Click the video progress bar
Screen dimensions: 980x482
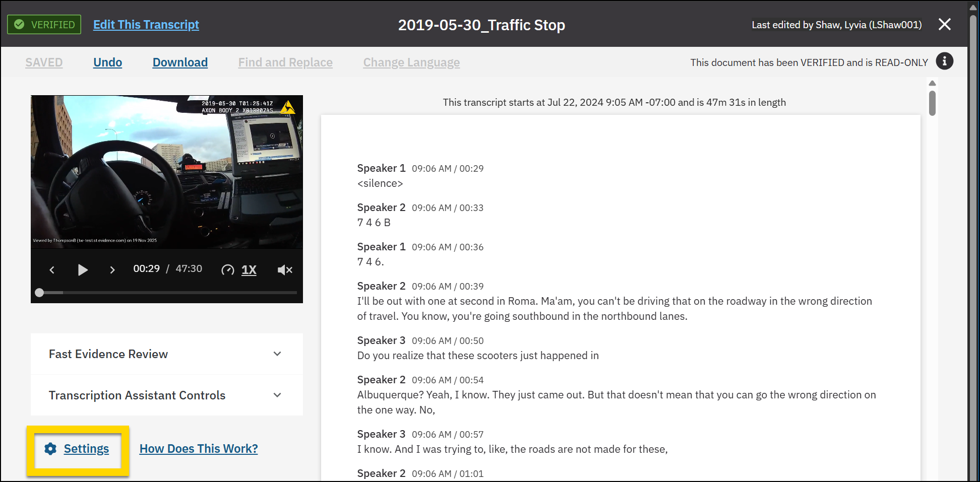[x=166, y=292]
